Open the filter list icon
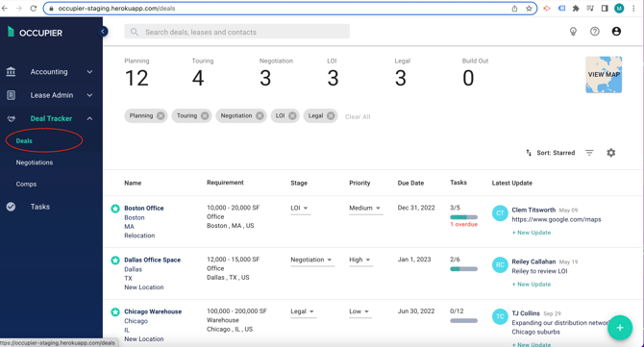Viewport: 644px width, 347px height. click(589, 153)
